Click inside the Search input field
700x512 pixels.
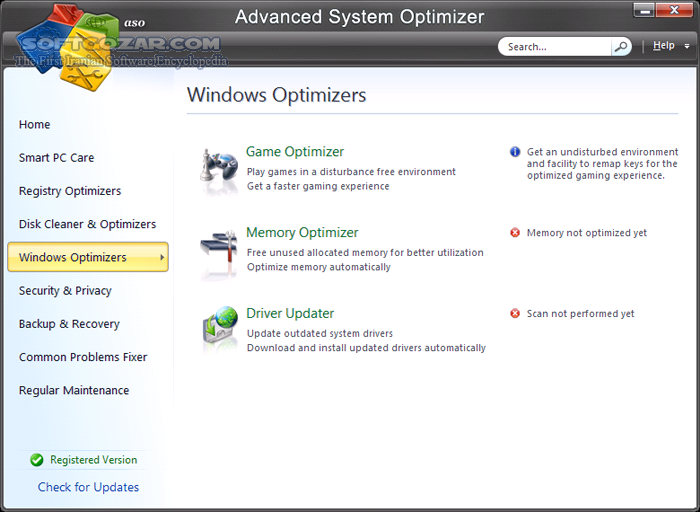(x=555, y=46)
